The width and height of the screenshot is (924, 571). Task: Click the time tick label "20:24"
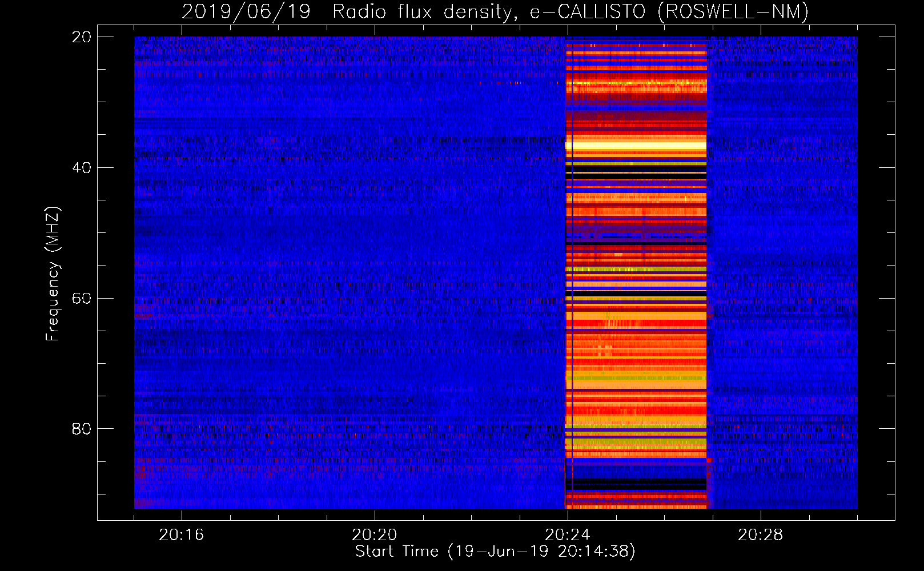tap(568, 534)
